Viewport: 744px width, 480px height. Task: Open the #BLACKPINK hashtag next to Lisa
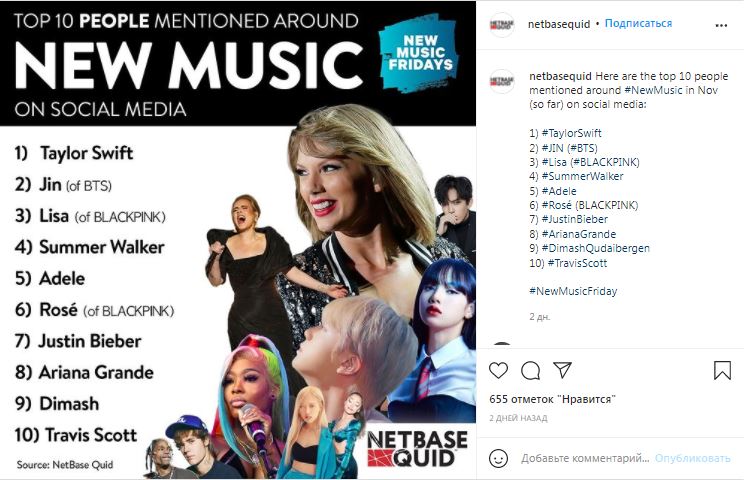pos(605,162)
